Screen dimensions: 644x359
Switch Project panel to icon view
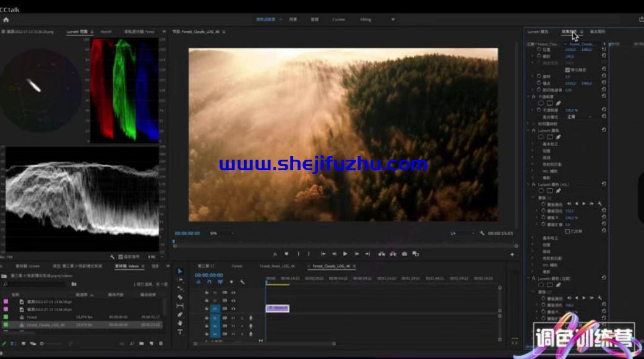click(24, 344)
